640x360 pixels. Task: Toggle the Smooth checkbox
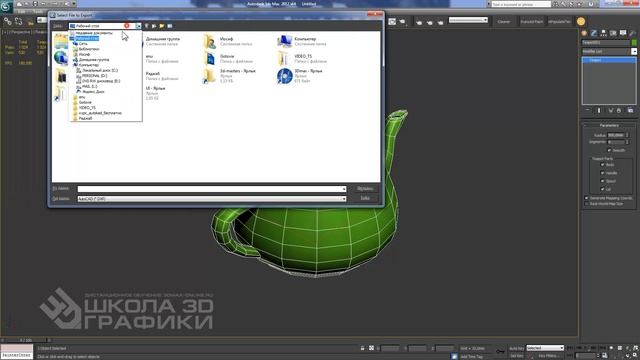609,150
